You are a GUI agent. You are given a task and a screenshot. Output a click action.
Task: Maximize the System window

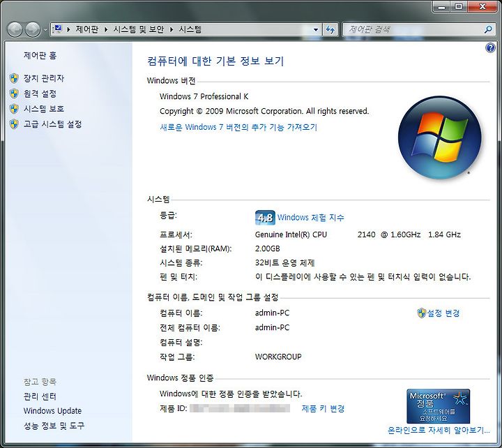[x=459, y=6]
